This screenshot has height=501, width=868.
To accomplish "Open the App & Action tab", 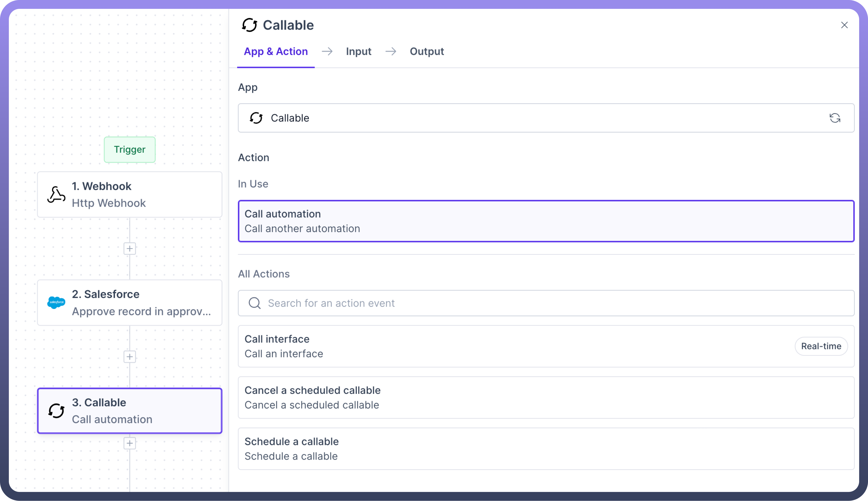I will click(x=275, y=52).
